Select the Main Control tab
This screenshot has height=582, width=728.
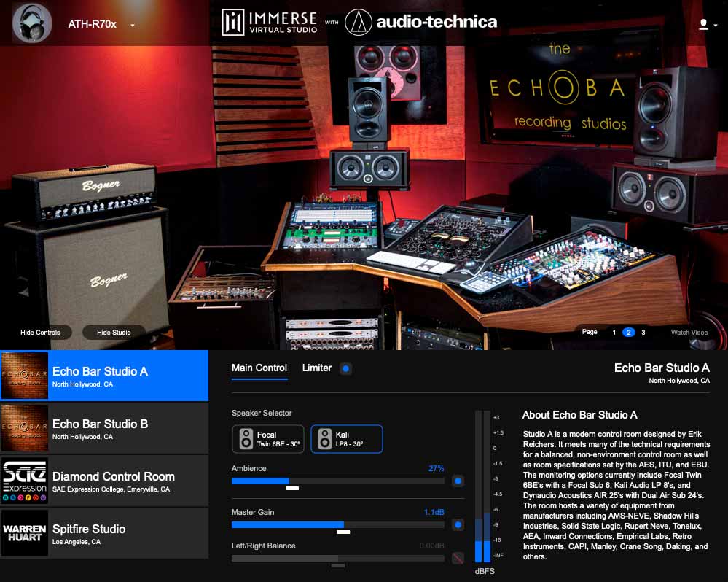259,368
